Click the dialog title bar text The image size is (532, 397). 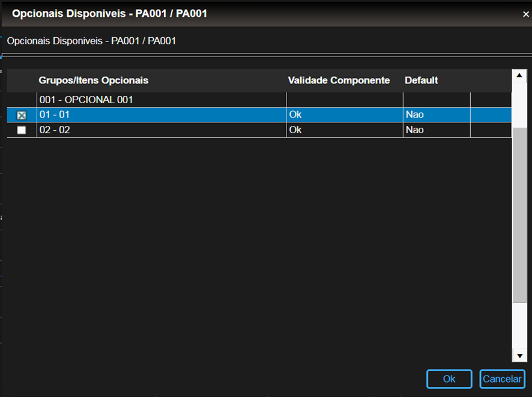pyautogui.click(x=110, y=13)
